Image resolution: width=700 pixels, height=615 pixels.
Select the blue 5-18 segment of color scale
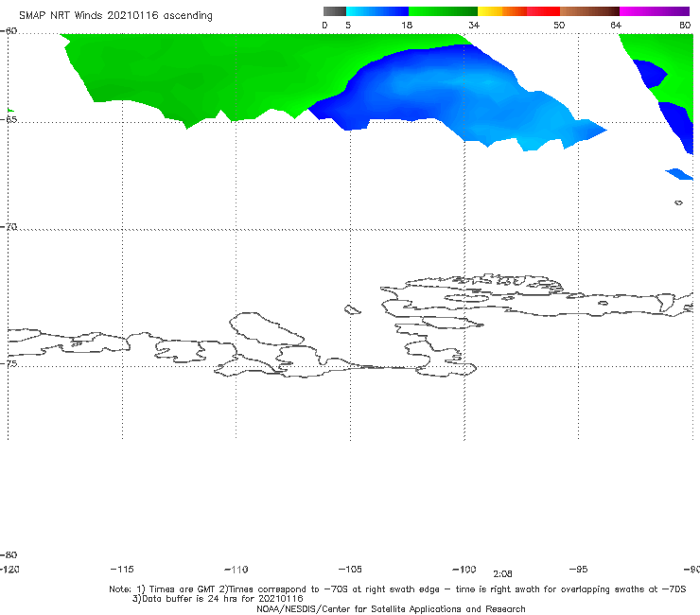[x=376, y=11]
